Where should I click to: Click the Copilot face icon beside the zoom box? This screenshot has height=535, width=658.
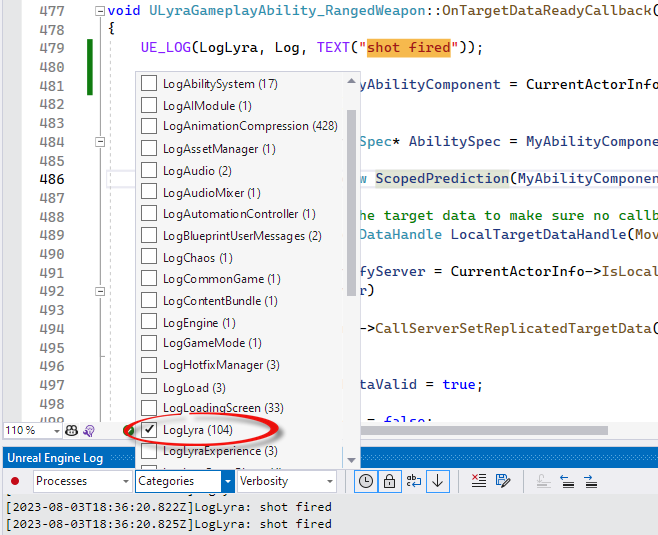[71, 431]
